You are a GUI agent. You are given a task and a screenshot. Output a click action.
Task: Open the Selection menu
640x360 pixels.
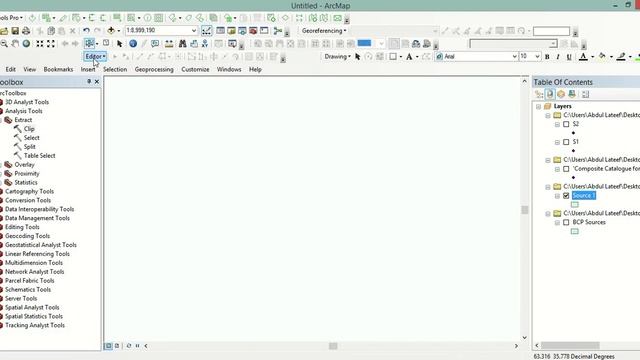pyautogui.click(x=115, y=69)
